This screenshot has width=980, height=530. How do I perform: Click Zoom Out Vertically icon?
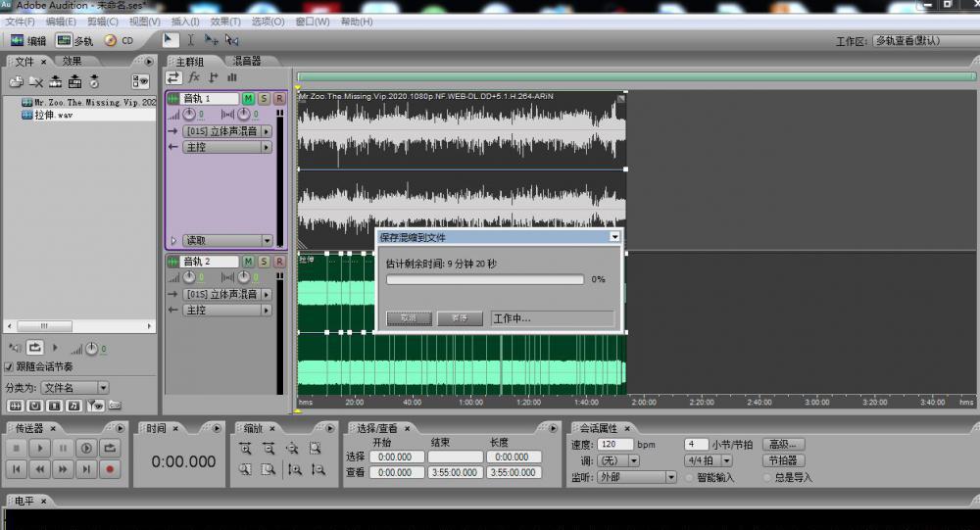pos(318,469)
